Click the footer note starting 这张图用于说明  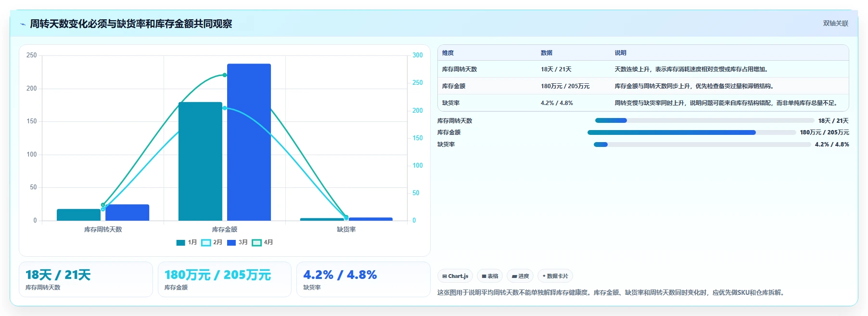(x=612, y=292)
